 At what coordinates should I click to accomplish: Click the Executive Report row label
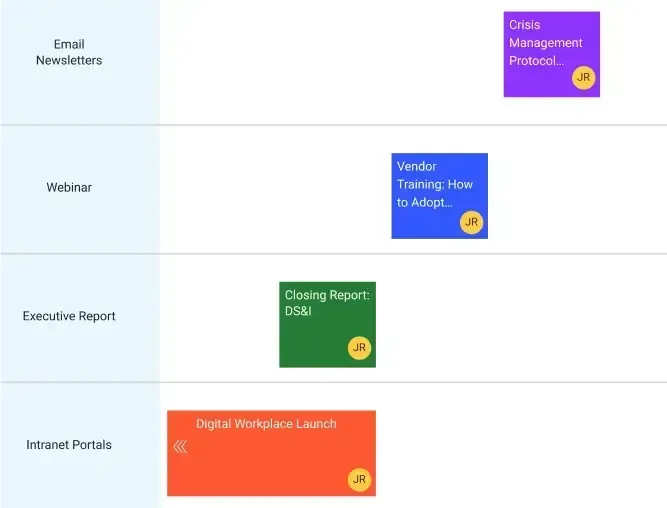pos(69,316)
